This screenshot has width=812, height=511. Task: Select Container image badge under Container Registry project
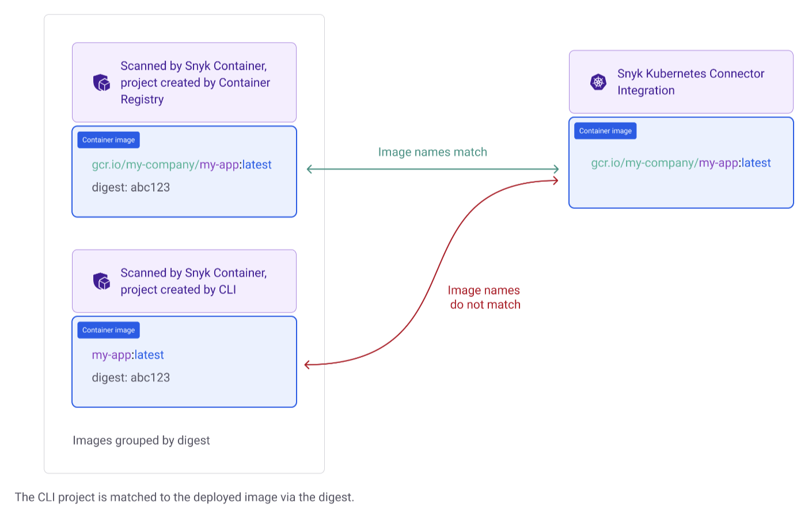(108, 140)
